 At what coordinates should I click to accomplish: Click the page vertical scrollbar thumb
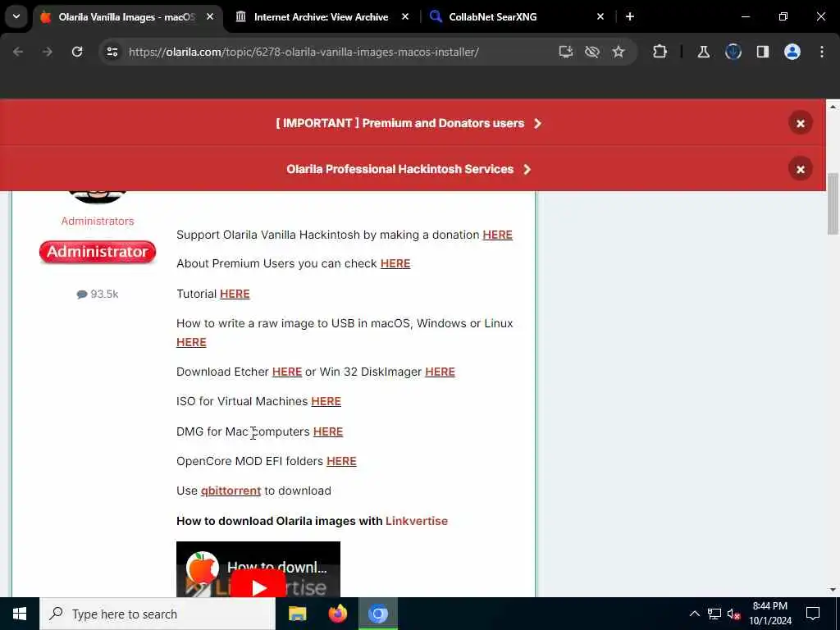(x=833, y=203)
